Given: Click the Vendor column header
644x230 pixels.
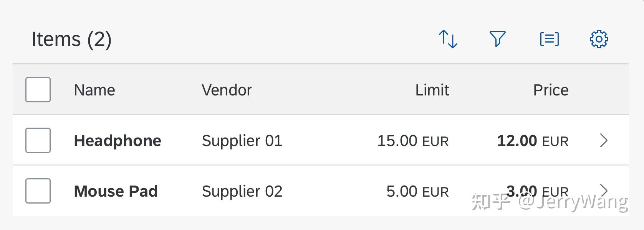Looking at the screenshot, I should click(227, 90).
